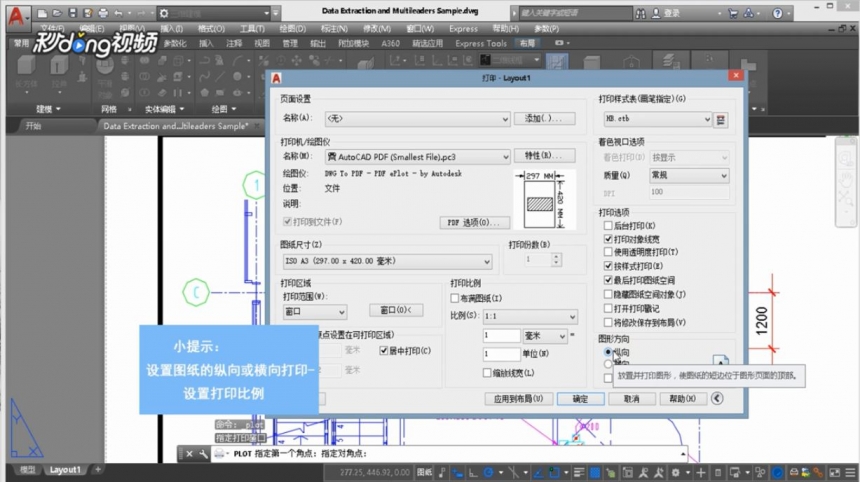Toggle 最后打印图纸空间 checkbox
The height and width of the screenshot is (482, 860).
tap(608, 280)
